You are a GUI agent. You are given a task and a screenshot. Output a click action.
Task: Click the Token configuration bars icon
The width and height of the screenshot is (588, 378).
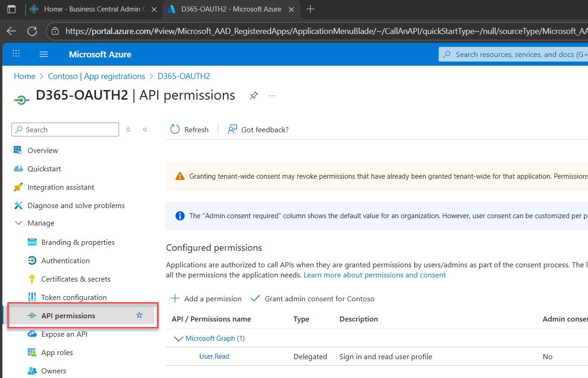pyautogui.click(x=32, y=297)
